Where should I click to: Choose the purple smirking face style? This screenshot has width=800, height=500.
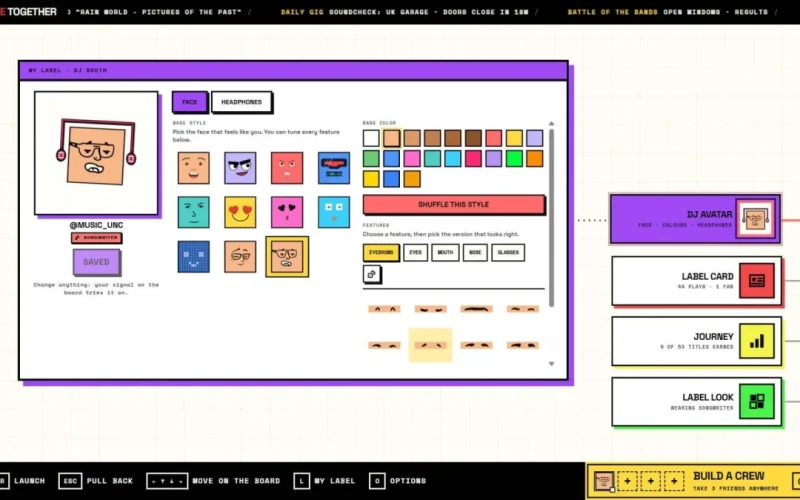click(x=240, y=168)
